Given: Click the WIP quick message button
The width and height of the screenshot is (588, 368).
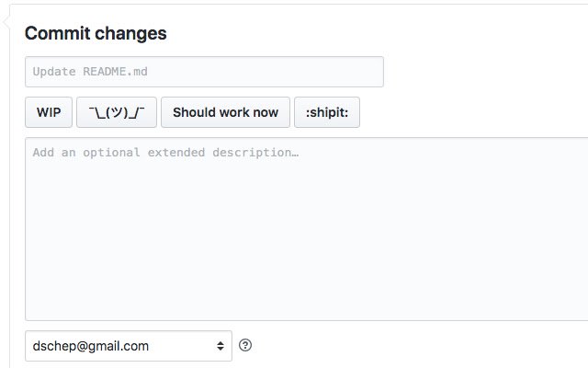Looking at the screenshot, I should pos(49,112).
